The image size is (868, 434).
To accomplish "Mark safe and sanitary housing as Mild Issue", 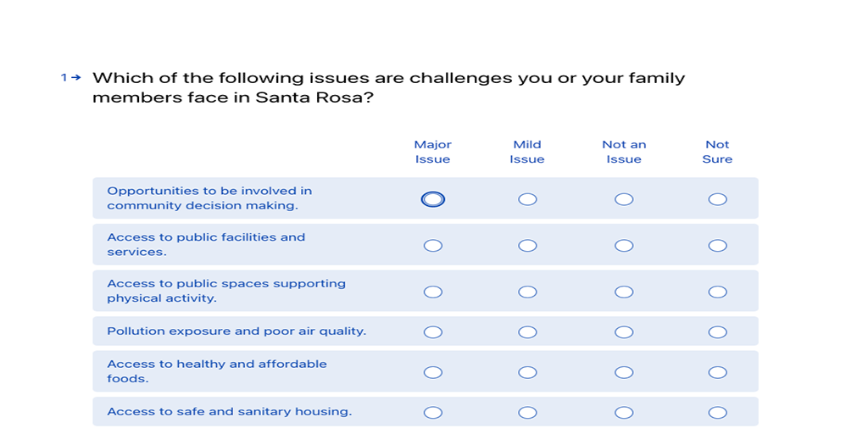I will pyautogui.click(x=527, y=413).
